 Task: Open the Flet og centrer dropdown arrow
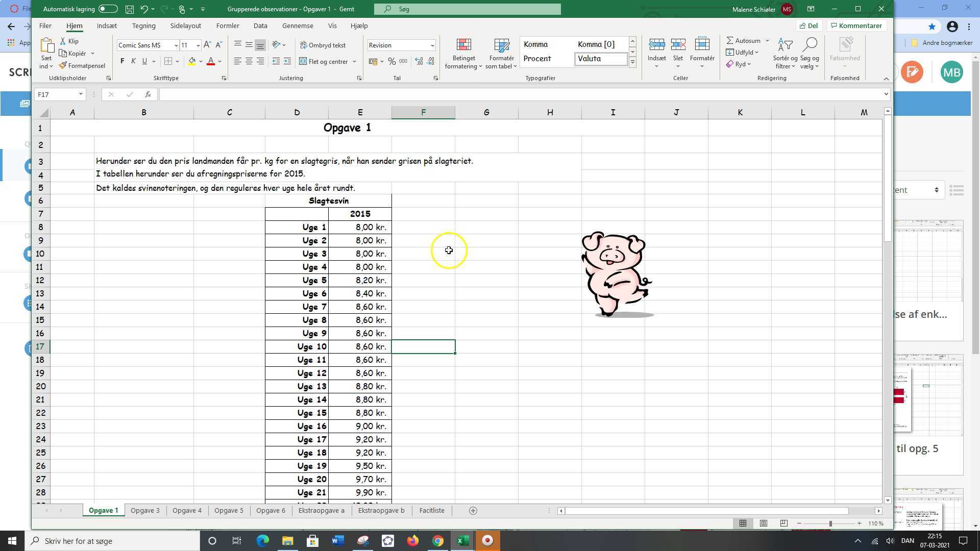[354, 62]
